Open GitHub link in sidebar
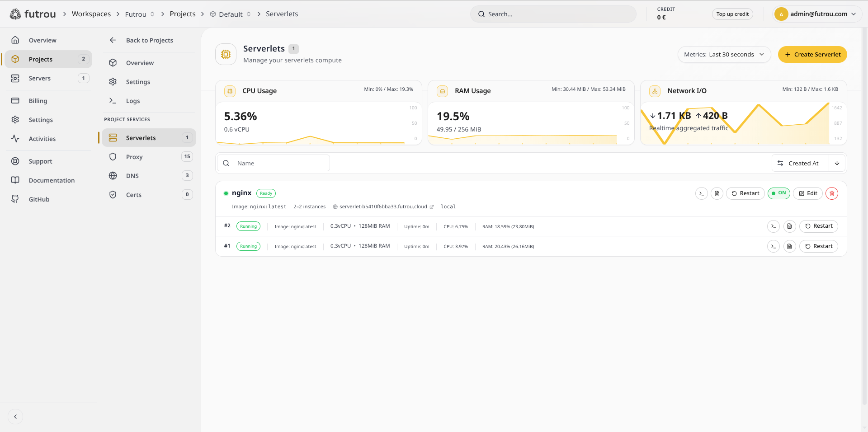This screenshot has height=432, width=868. [x=48, y=199]
